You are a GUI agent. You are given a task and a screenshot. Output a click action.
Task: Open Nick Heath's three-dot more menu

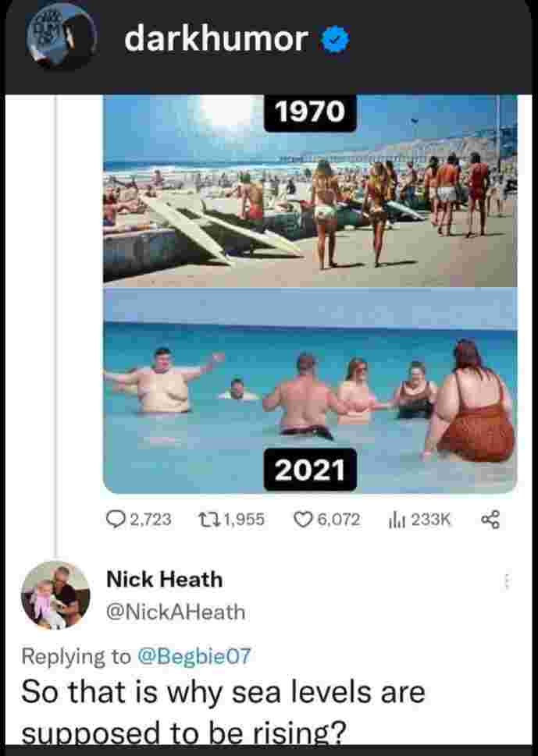[x=506, y=581]
